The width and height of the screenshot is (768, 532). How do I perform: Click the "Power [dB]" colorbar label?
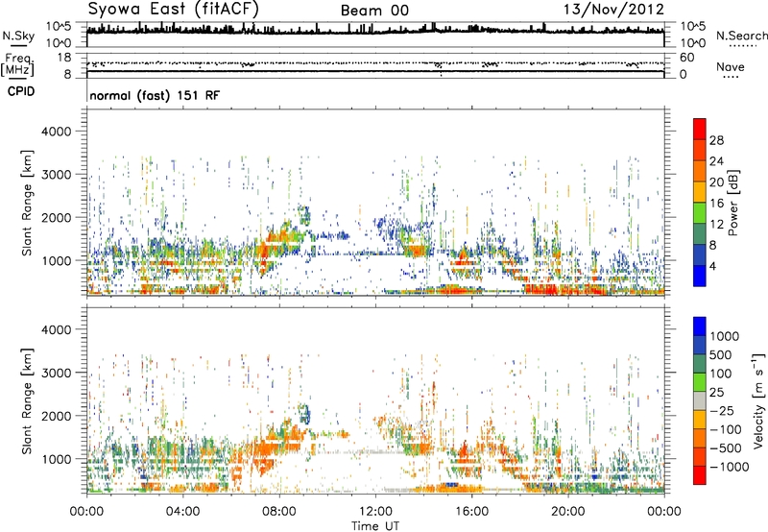tap(733, 203)
